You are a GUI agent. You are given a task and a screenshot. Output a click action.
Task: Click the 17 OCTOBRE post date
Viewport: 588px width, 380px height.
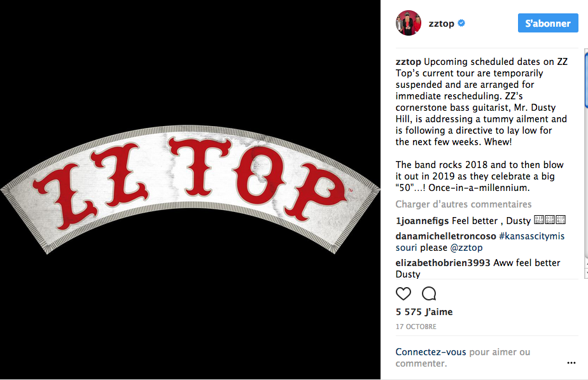point(416,327)
